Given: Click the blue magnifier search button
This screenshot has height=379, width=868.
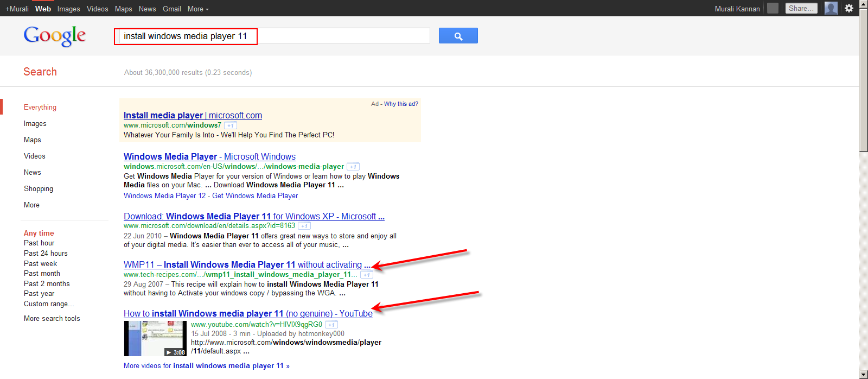Looking at the screenshot, I should pyautogui.click(x=458, y=36).
